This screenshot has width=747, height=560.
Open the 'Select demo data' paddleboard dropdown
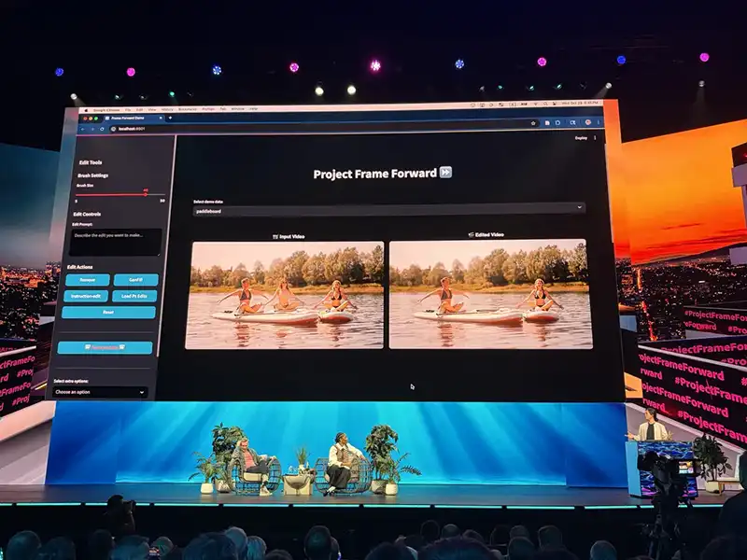[x=383, y=210]
